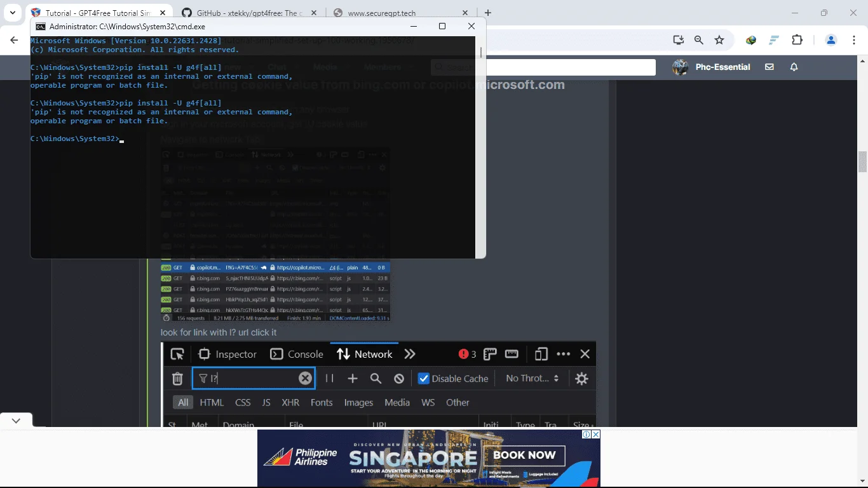Image resolution: width=868 pixels, height=488 pixels.
Task: Toggle the rulers icon in DevTools
Action: (x=490, y=354)
